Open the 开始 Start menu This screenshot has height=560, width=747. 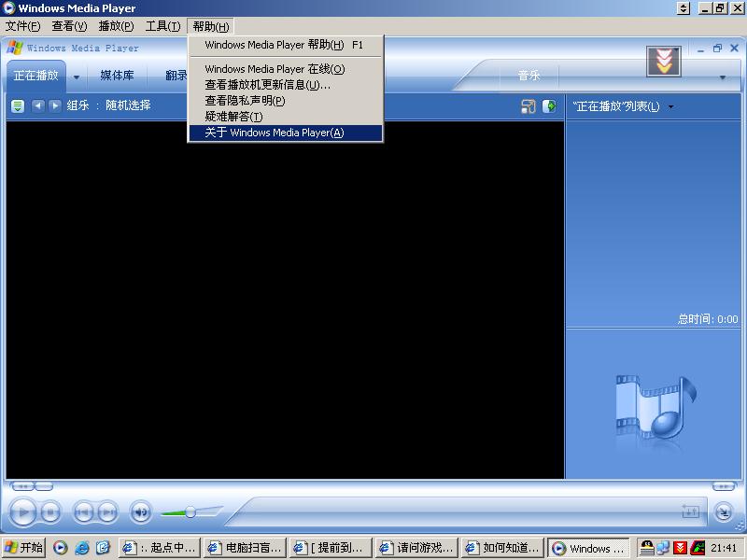point(24,548)
